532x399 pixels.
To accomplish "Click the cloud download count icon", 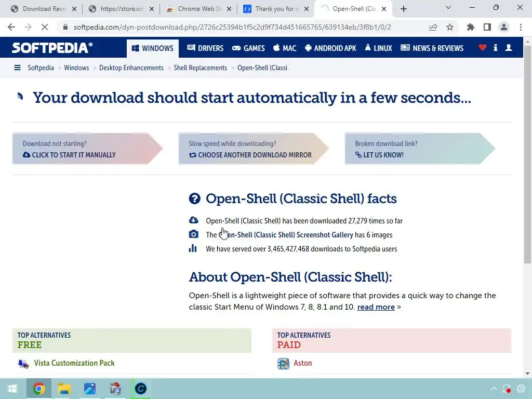I will pyautogui.click(x=193, y=220).
